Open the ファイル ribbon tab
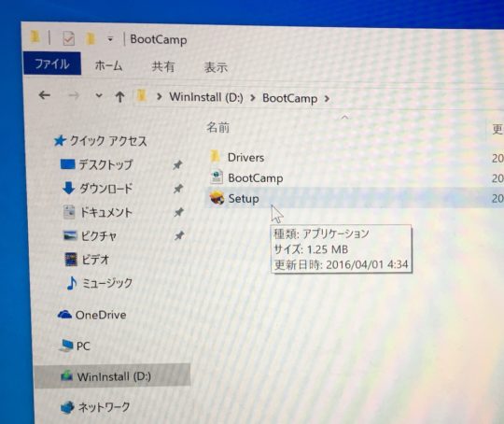 [x=52, y=64]
